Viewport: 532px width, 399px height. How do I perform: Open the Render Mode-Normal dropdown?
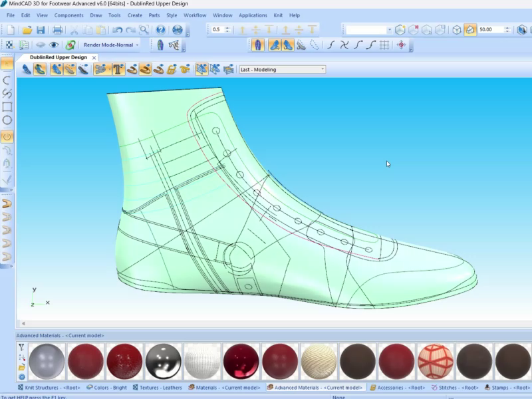tap(111, 45)
